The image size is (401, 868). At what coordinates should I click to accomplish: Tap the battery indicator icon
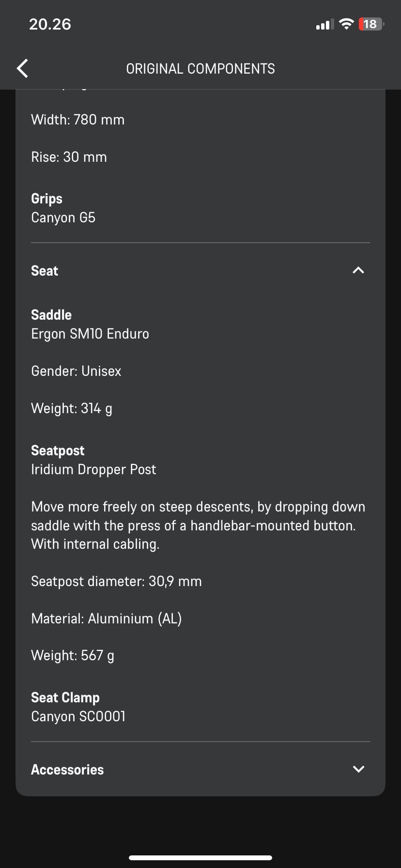[x=371, y=24]
